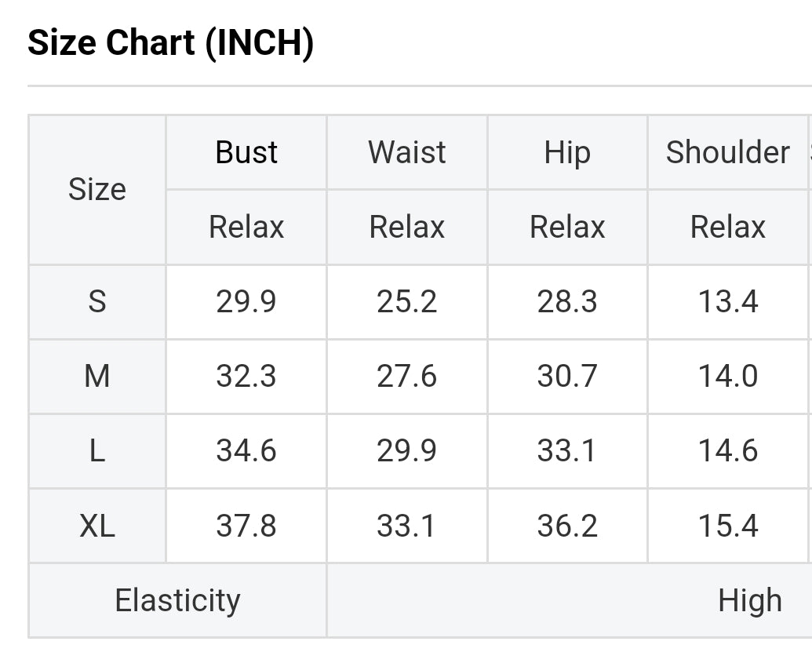Click the Shoulder column header

[728, 152]
